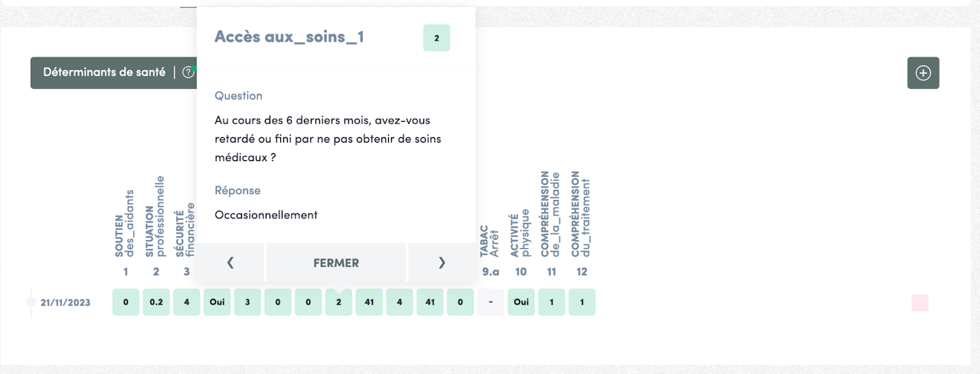Click the SOUTIEN des_aidants column header
Image resolution: width=980 pixels, height=374 pixels.
coord(125,222)
